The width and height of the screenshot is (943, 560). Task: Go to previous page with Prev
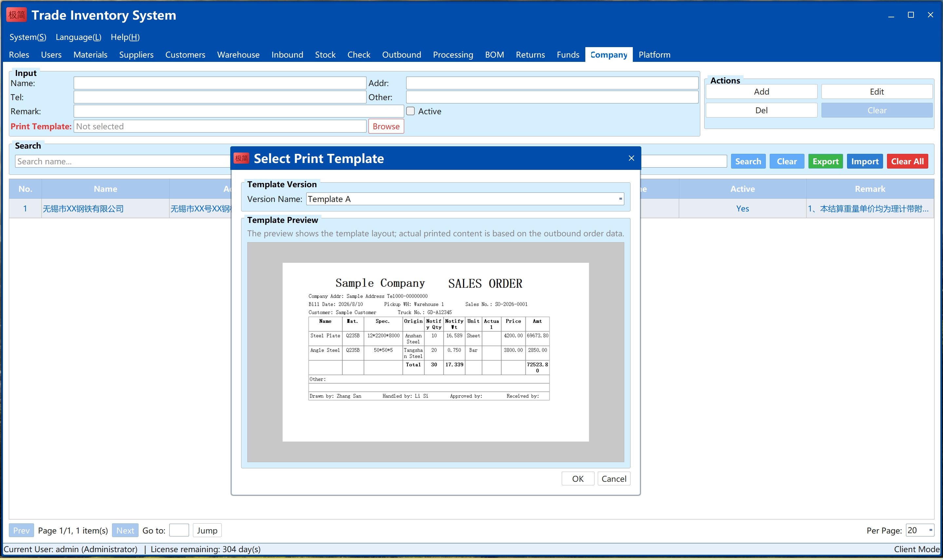tap(21, 530)
